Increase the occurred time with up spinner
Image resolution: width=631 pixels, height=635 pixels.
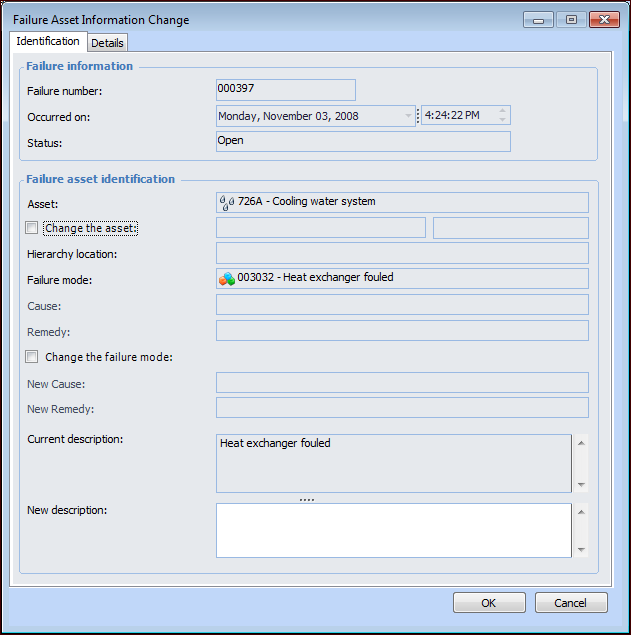pyautogui.click(x=502, y=111)
